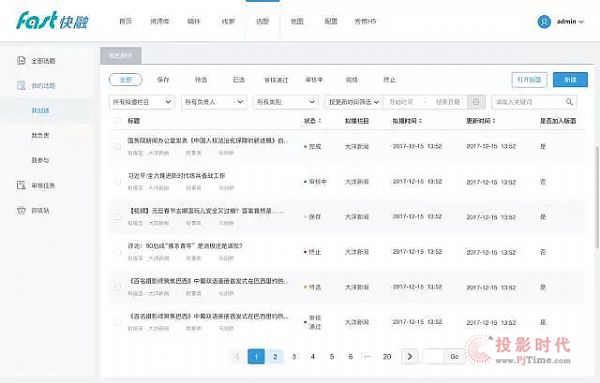Viewport: 600px width, 383px height.
Task: Click the next page arrow in pagination
Action: [409, 357]
